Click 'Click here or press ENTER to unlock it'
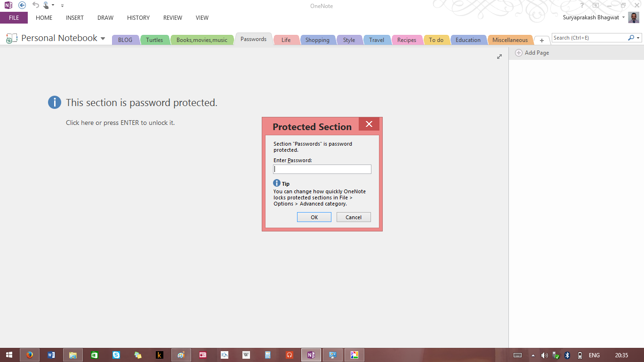The width and height of the screenshot is (644, 362). pyautogui.click(x=120, y=123)
